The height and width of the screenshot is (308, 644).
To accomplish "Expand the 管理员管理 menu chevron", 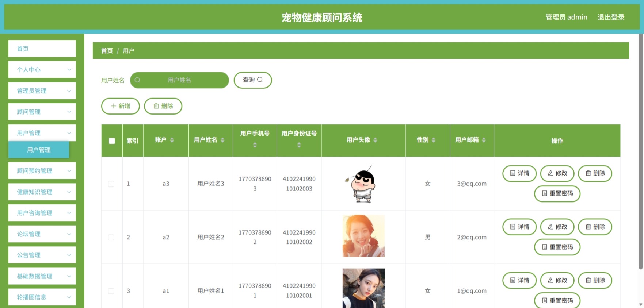I will tap(69, 91).
